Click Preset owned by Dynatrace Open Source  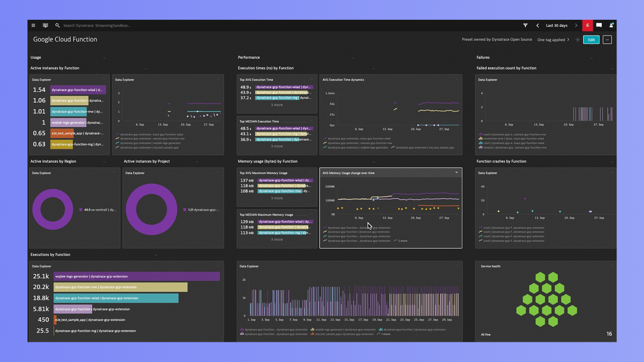tap(497, 40)
